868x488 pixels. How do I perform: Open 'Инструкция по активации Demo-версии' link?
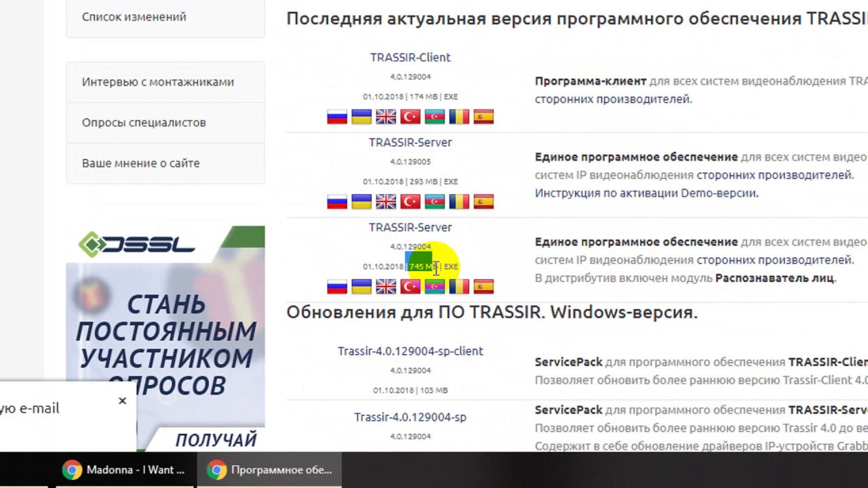pyautogui.click(x=646, y=193)
